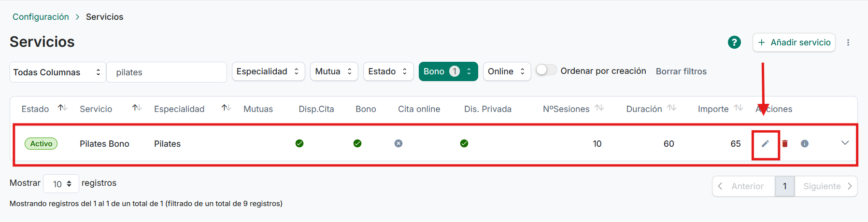This screenshot has height=222, width=868.
Task: Expand the Pilates Bono row chevron
Action: tap(845, 143)
